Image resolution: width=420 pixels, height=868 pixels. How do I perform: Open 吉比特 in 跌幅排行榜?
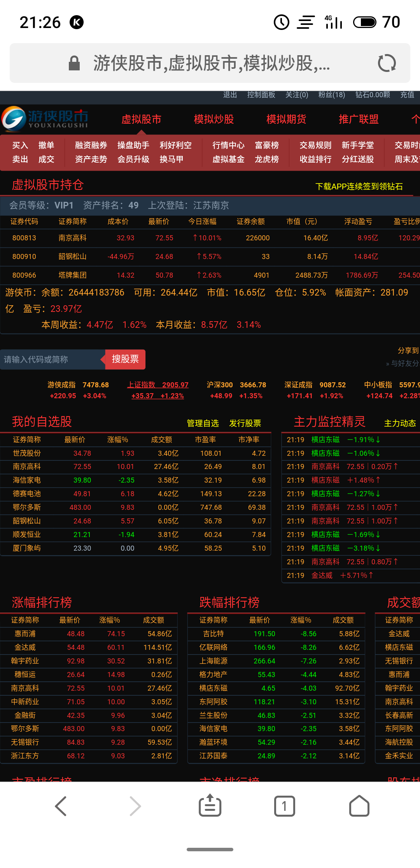click(213, 634)
